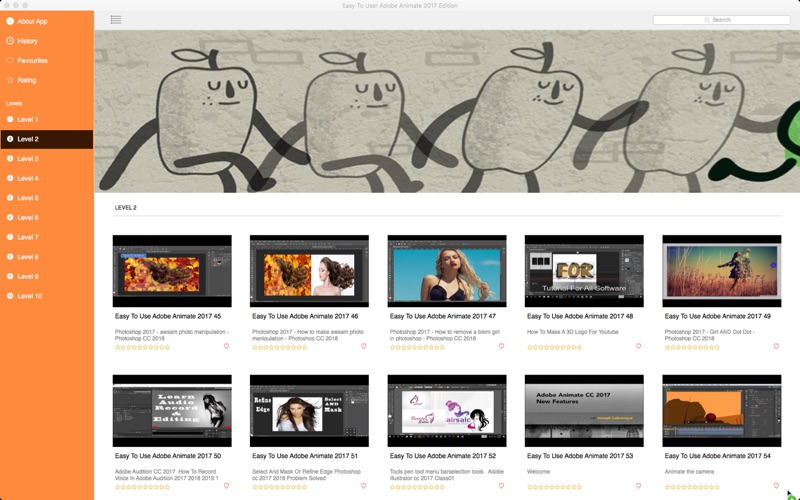Select Level 5 in the sidebar
This screenshot has width=800, height=500.
[46, 198]
